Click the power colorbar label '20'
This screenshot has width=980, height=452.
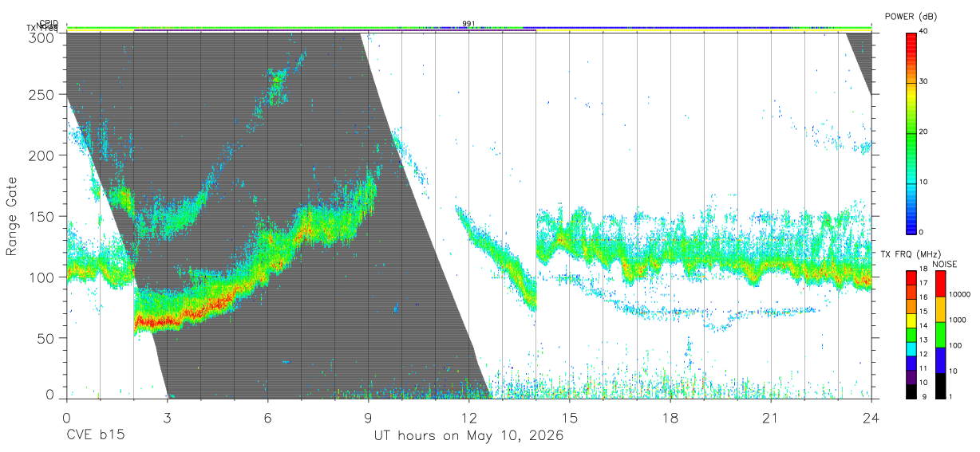[x=925, y=132]
